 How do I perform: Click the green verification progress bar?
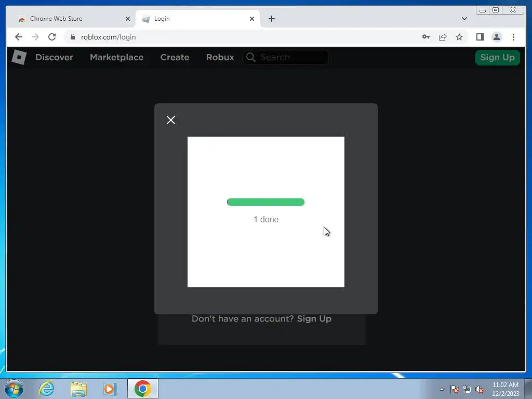pos(265,202)
